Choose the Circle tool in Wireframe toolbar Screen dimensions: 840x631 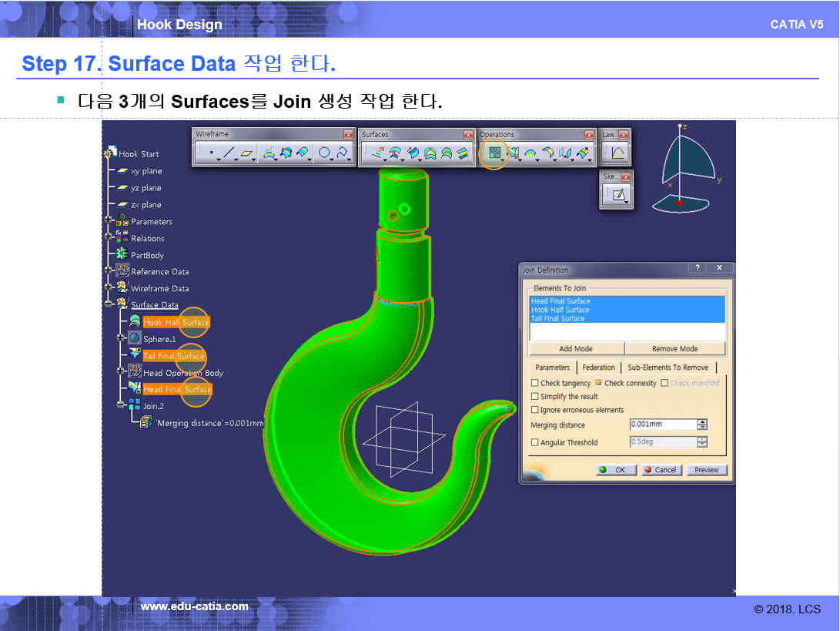click(x=324, y=153)
